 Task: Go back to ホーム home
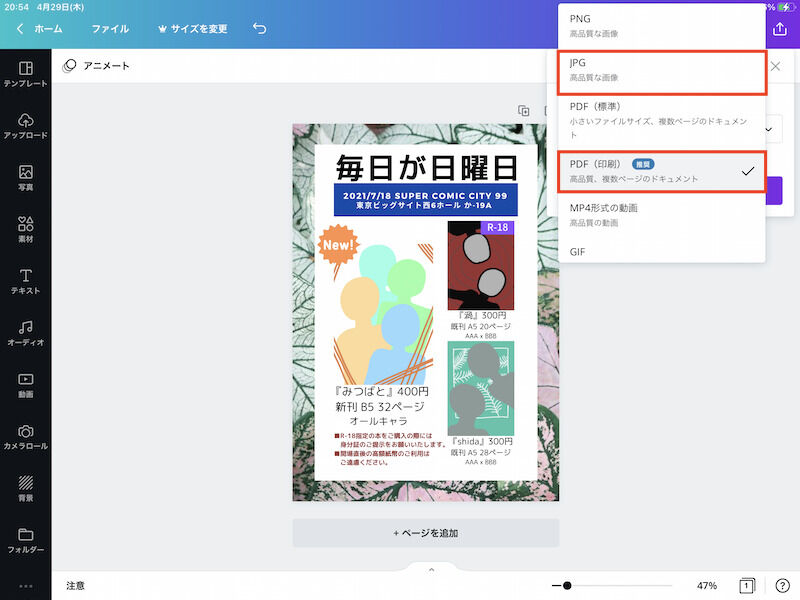[39, 29]
